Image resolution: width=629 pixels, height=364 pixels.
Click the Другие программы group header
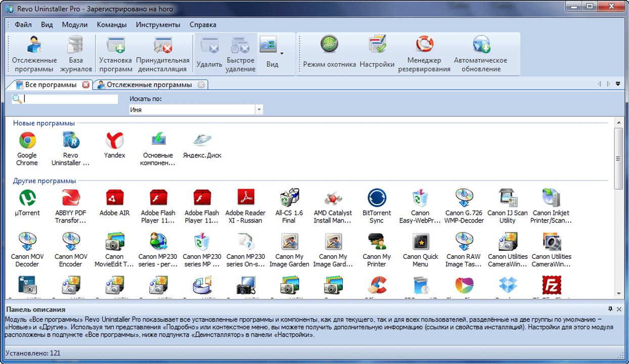[44, 180]
